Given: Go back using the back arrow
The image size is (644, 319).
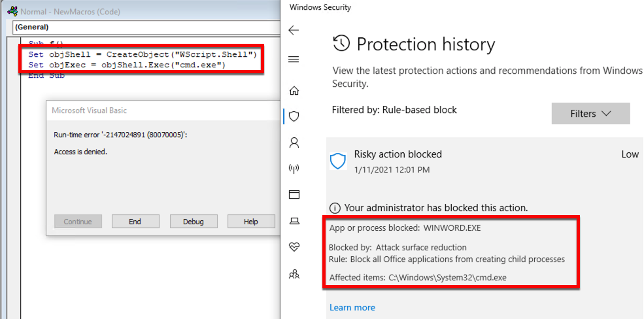Looking at the screenshot, I should pyautogui.click(x=294, y=30).
